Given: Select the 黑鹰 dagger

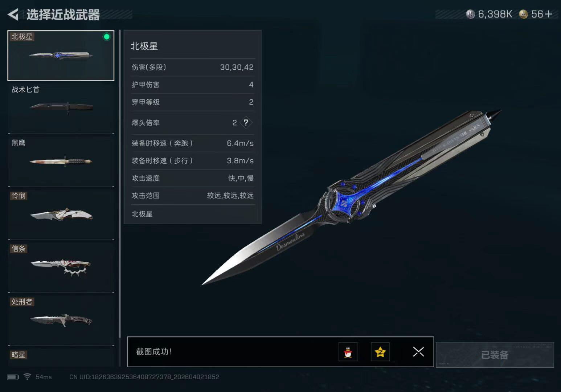Looking at the screenshot, I should pos(61,161).
